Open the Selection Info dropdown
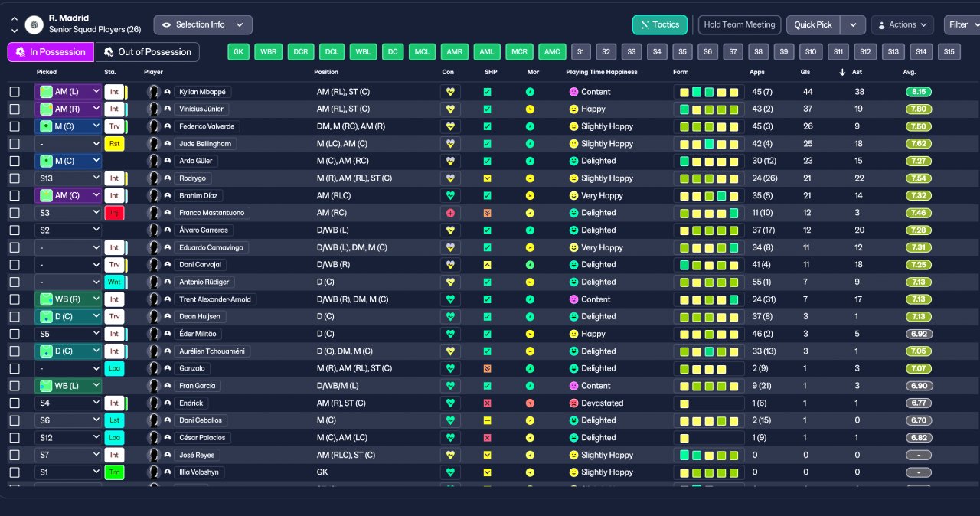 pyautogui.click(x=203, y=24)
